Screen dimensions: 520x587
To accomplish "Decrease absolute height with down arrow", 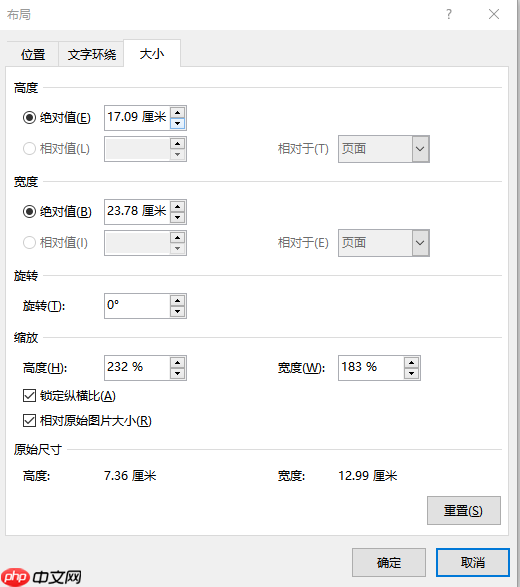I will (177, 123).
